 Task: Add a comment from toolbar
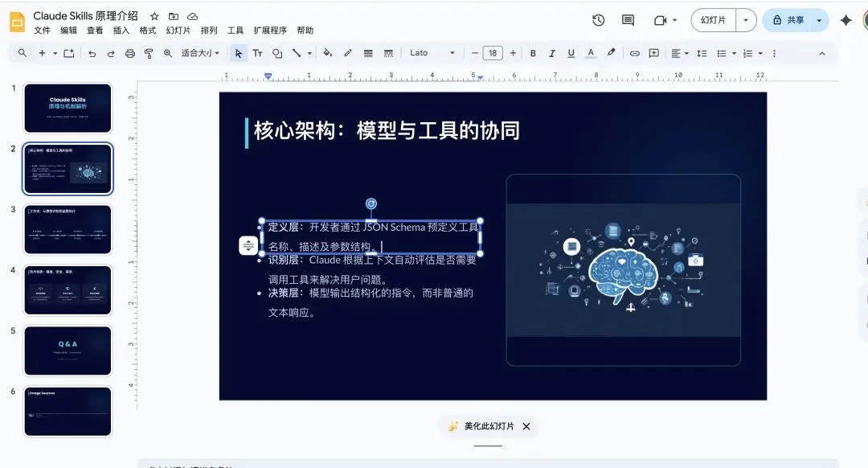tap(653, 53)
